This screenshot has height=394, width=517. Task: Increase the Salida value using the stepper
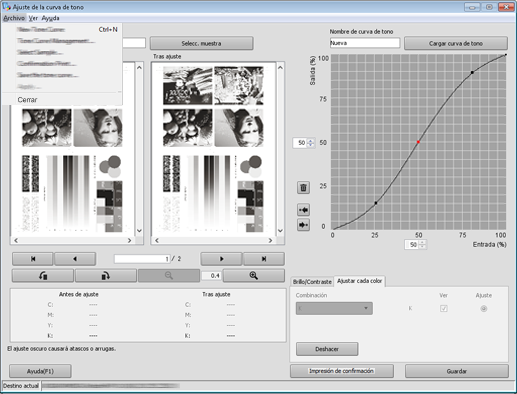[310, 141]
